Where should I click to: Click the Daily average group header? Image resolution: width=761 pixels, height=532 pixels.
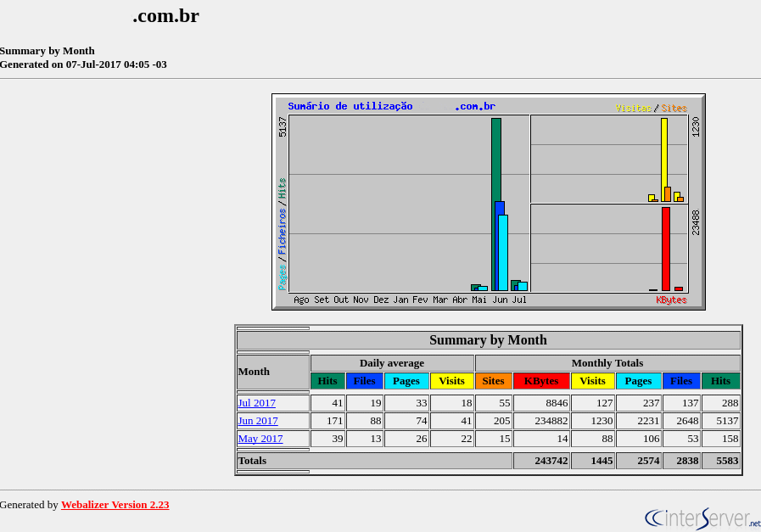pyautogui.click(x=392, y=363)
